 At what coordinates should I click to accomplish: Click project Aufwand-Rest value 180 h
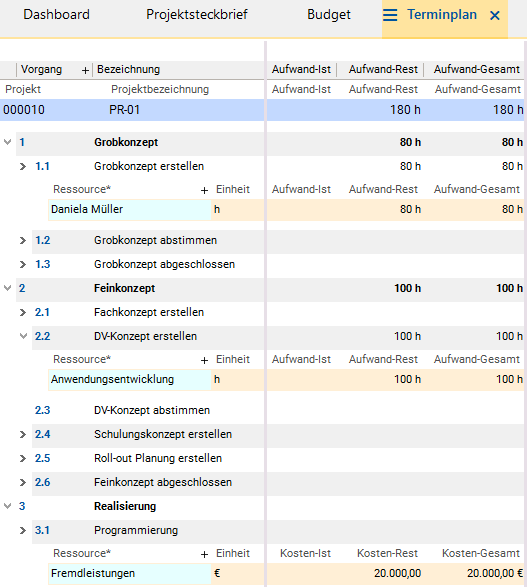tap(405, 110)
